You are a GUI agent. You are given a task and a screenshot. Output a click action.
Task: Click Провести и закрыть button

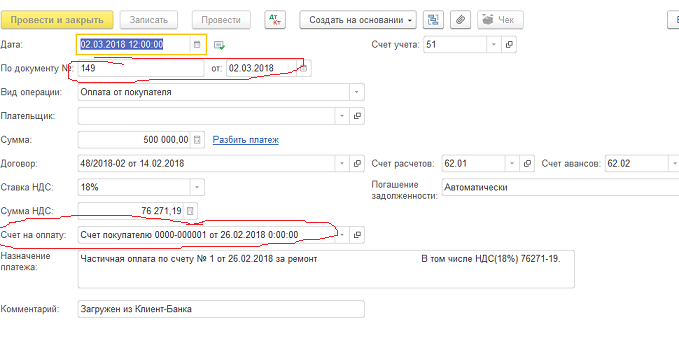57,20
